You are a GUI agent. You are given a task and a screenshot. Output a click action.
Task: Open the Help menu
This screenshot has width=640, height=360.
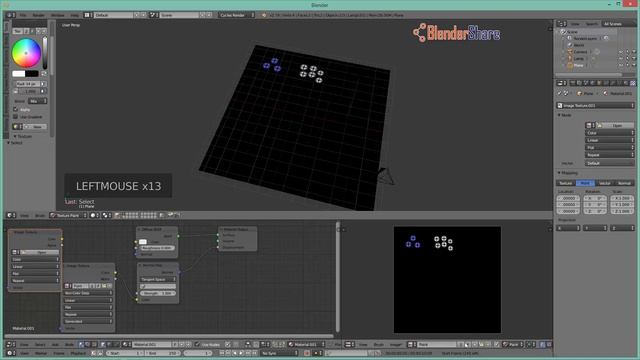(75, 15)
